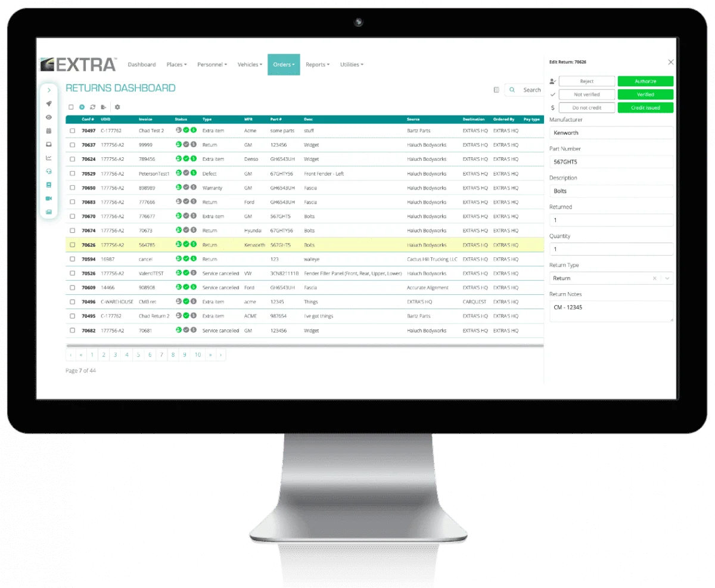Image resolution: width=715 pixels, height=588 pixels.
Task: Open the table settings gear icon
Action: (x=117, y=107)
